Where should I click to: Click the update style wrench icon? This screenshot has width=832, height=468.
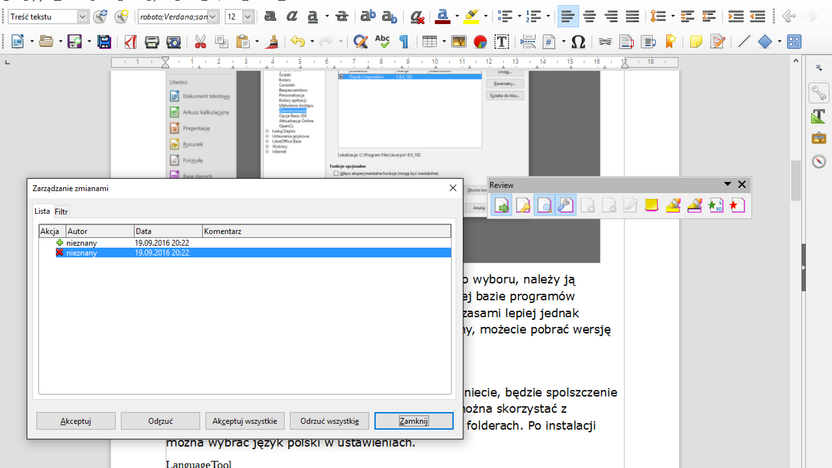coord(100,16)
